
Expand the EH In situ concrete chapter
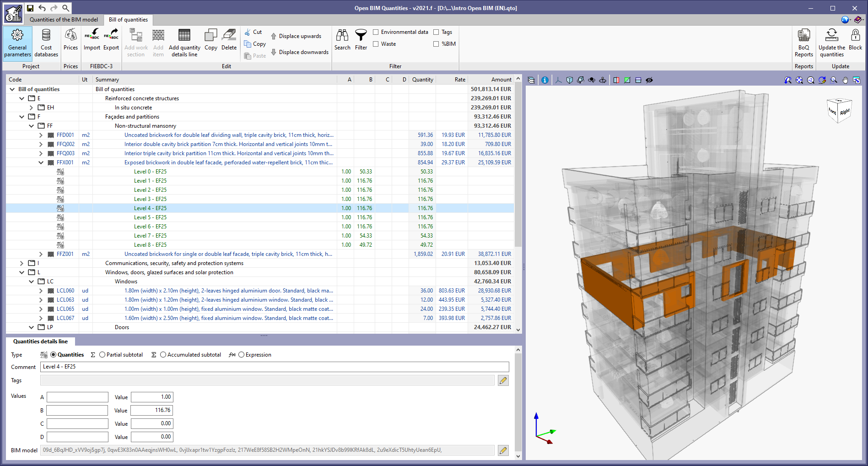[31, 108]
